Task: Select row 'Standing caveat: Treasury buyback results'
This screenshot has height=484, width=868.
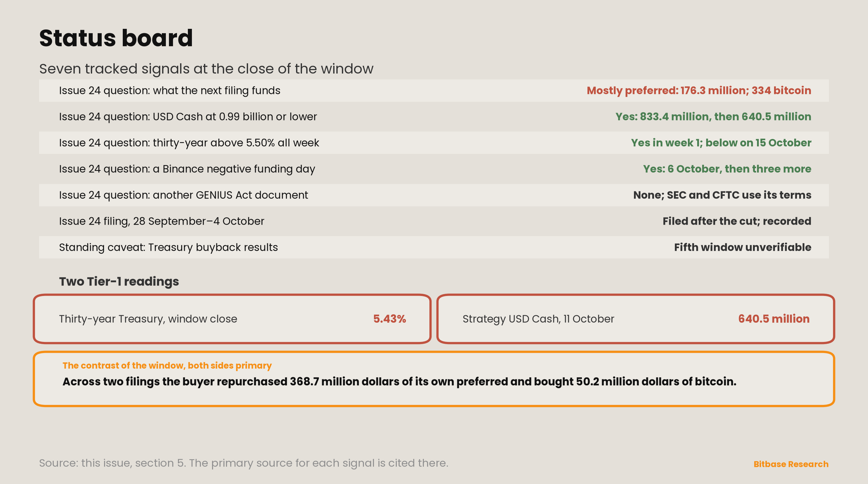Action: pyautogui.click(x=434, y=247)
